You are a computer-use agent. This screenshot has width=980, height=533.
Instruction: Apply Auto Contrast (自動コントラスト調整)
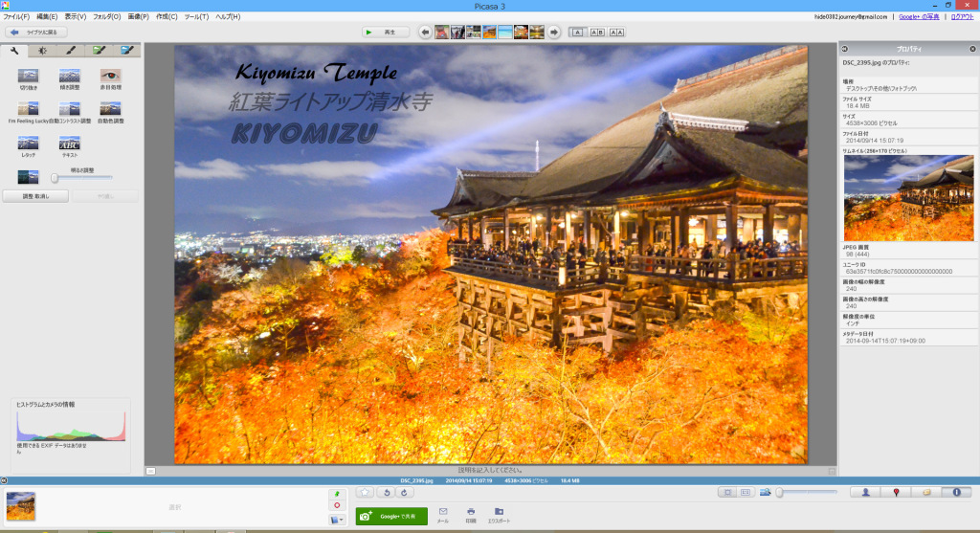(x=69, y=109)
